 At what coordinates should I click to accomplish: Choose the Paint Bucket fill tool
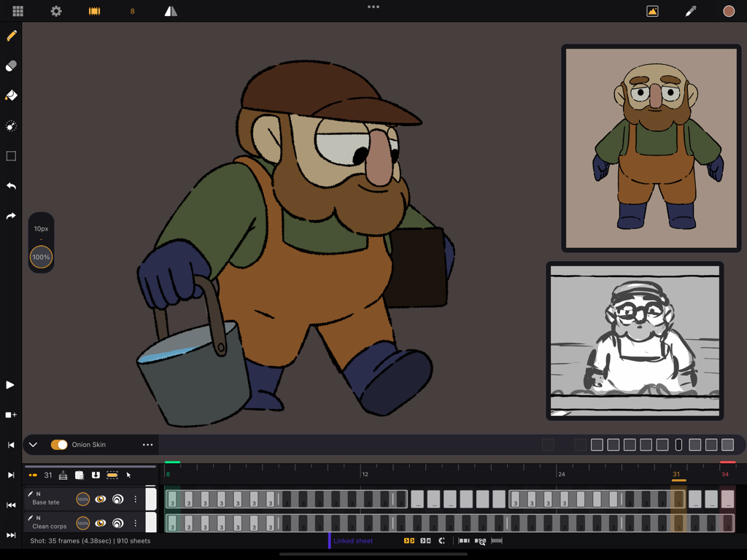[x=11, y=96]
